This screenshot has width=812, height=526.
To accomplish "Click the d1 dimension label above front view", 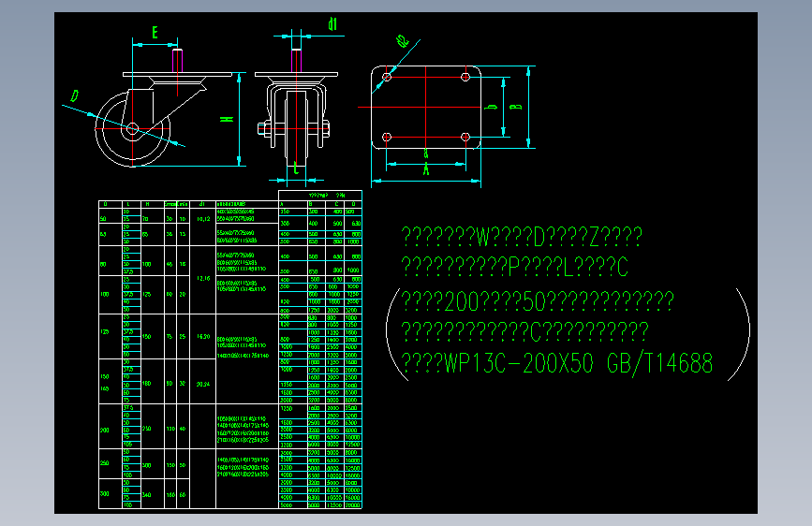I will point(332,23).
